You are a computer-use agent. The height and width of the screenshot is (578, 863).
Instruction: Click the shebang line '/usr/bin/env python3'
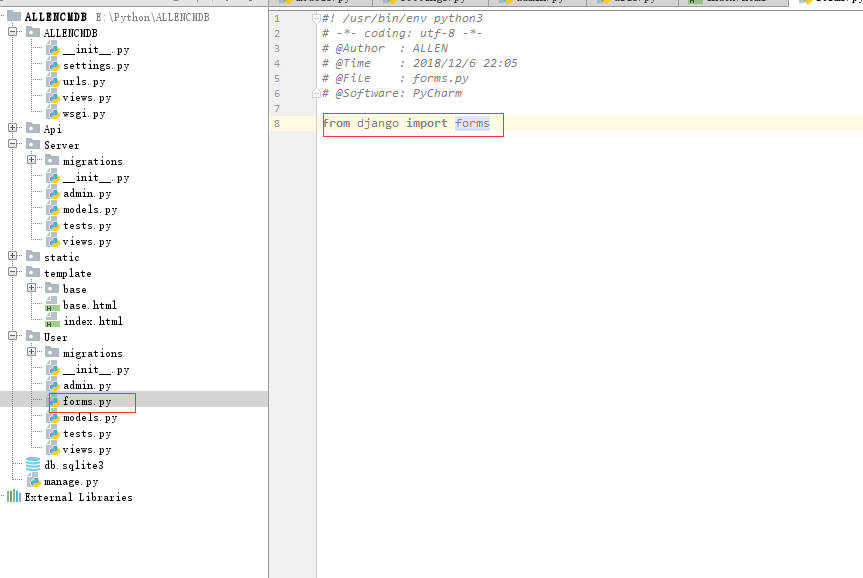[402, 18]
